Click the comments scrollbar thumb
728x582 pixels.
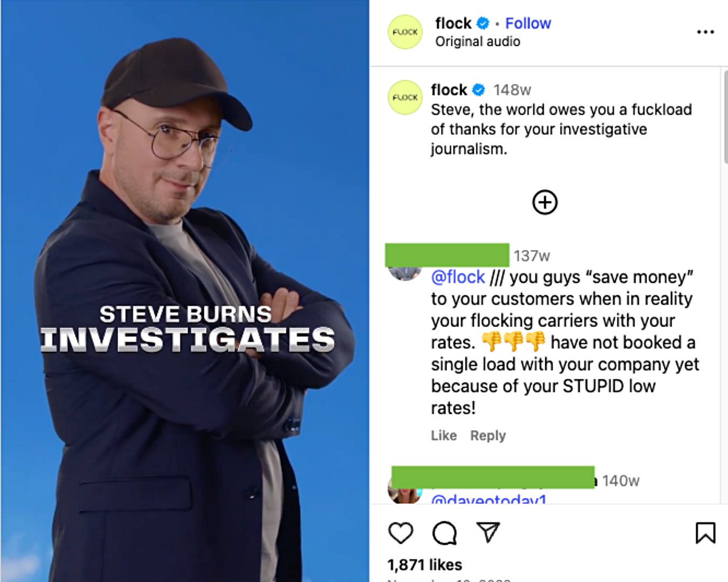[x=725, y=116]
